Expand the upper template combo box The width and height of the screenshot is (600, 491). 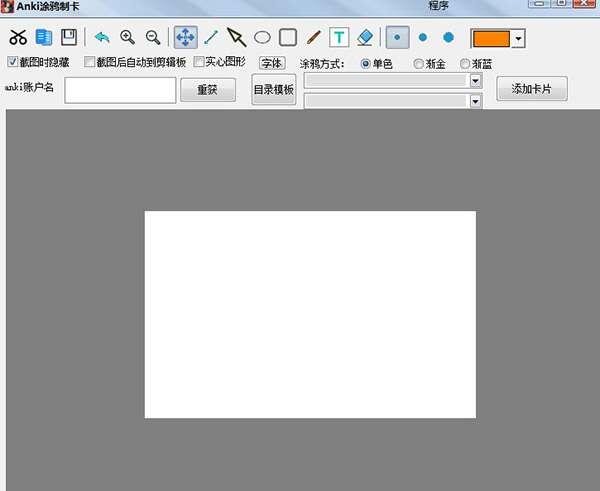click(475, 80)
